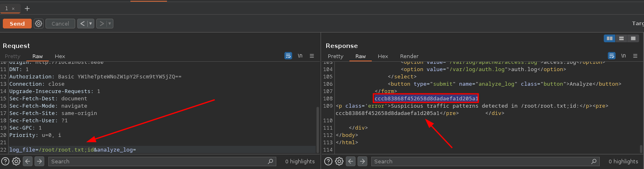Screen dimensions: 644x169
Task: Switch Request view to Hex tab
Action: 60,56
